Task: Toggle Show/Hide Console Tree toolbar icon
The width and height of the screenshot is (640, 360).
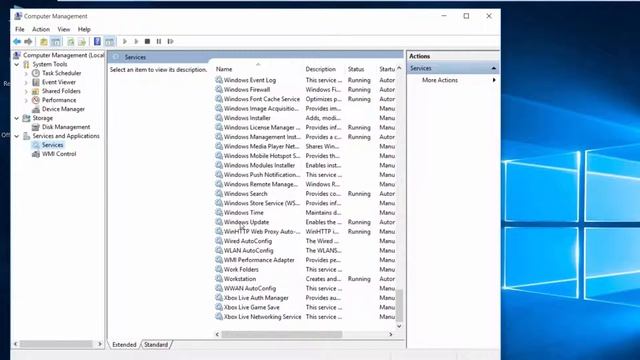Action: tap(56, 41)
